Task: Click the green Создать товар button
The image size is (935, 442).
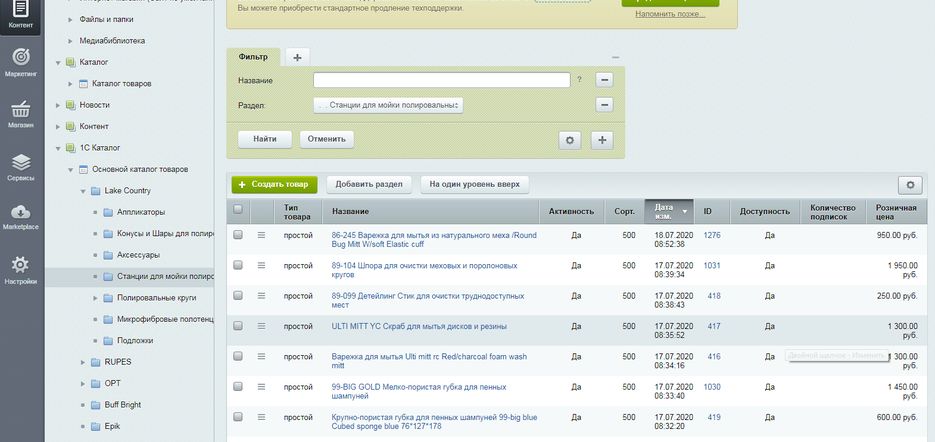Action: [274, 185]
